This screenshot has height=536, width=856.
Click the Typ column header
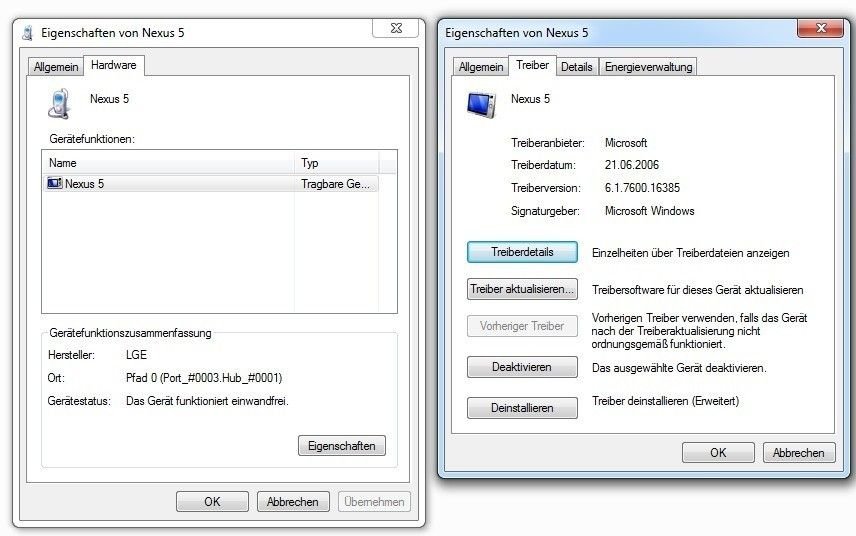click(x=337, y=163)
